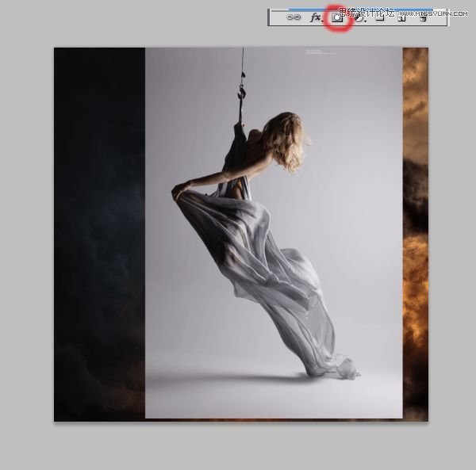The width and height of the screenshot is (476, 470).
Task: Click the circled Add Layer Mask icon
Action: (337, 17)
